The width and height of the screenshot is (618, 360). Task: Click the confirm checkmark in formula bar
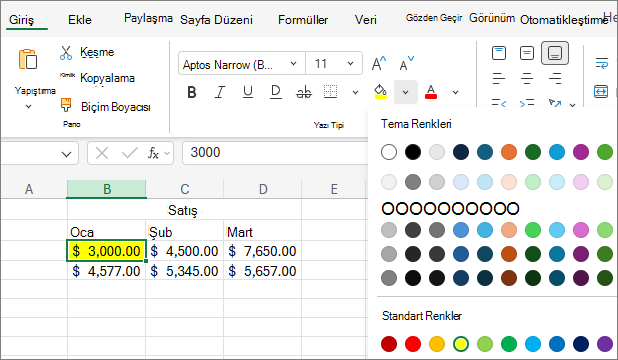(x=129, y=153)
